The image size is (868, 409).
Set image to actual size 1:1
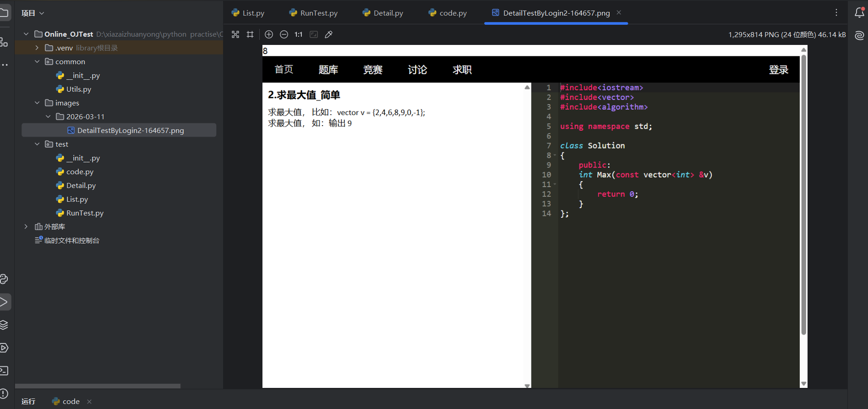(x=299, y=34)
